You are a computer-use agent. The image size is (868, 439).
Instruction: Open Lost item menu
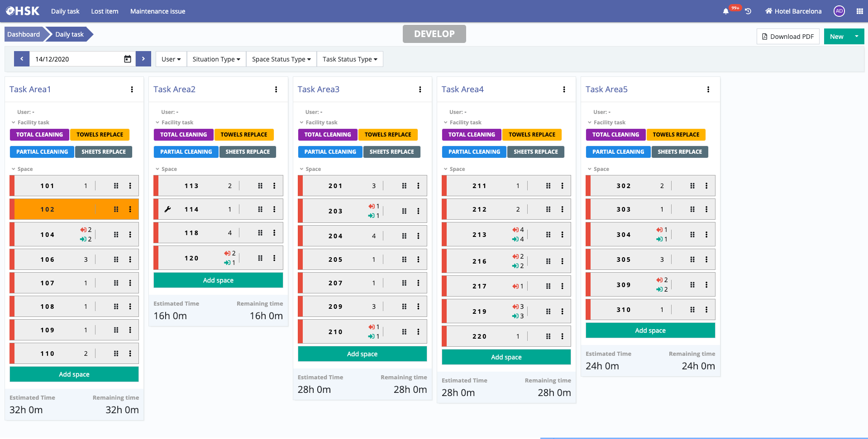coord(105,11)
